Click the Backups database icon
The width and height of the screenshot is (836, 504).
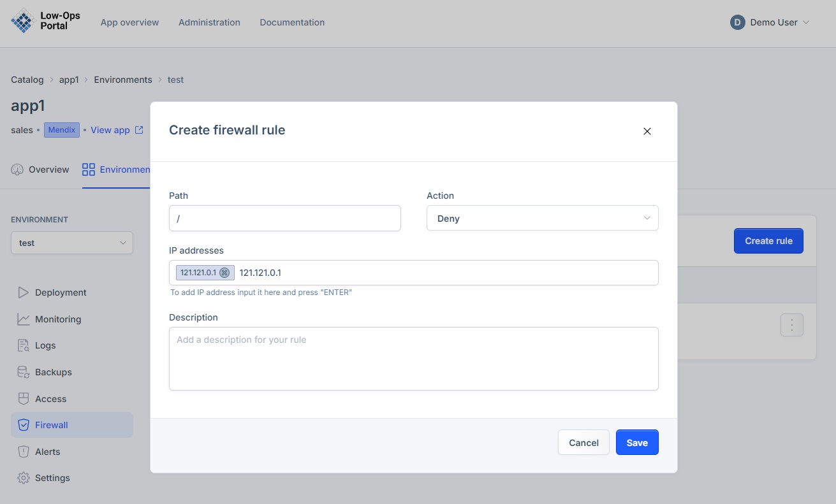click(x=24, y=372)
